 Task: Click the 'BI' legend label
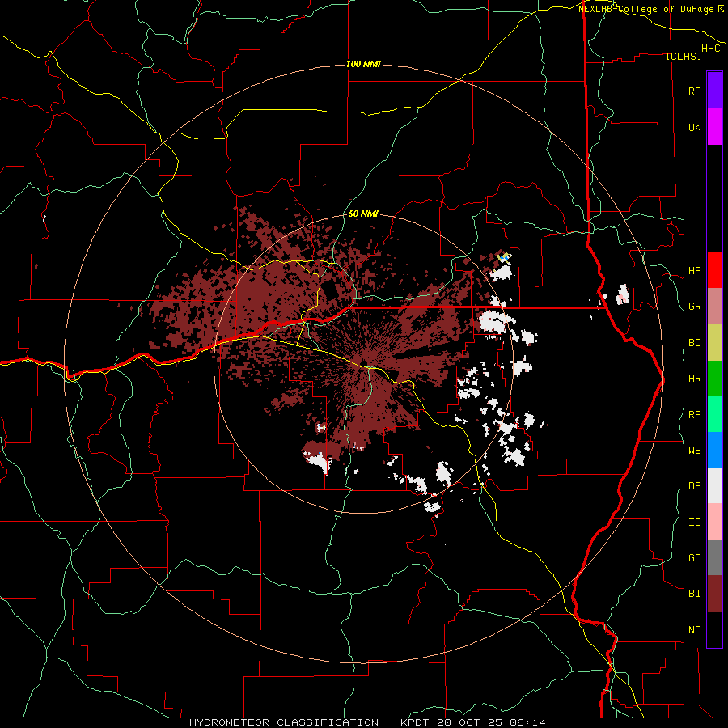pos(694,594)
